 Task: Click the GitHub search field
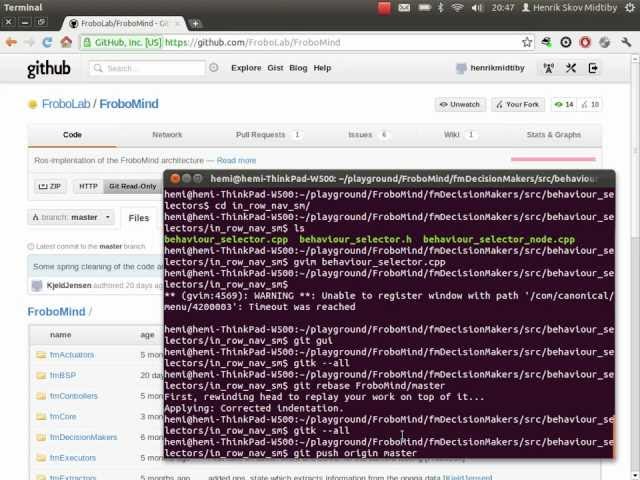tap(147, 68)
